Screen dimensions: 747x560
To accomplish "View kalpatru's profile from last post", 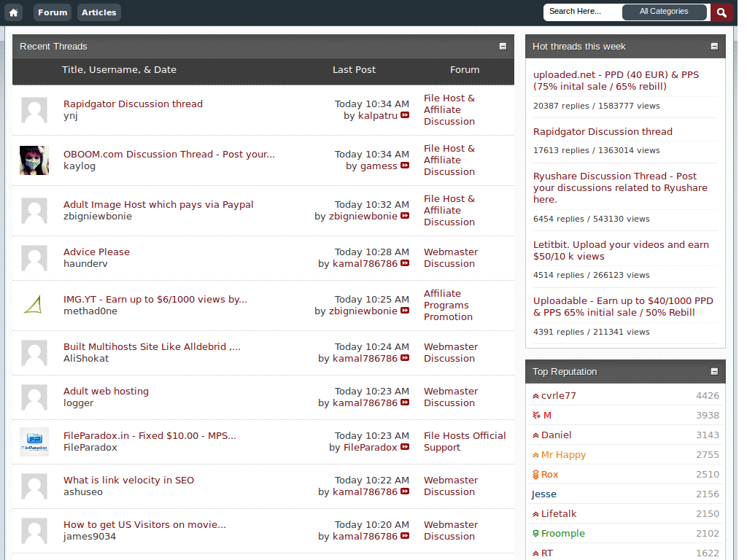I will click(377, 116).
